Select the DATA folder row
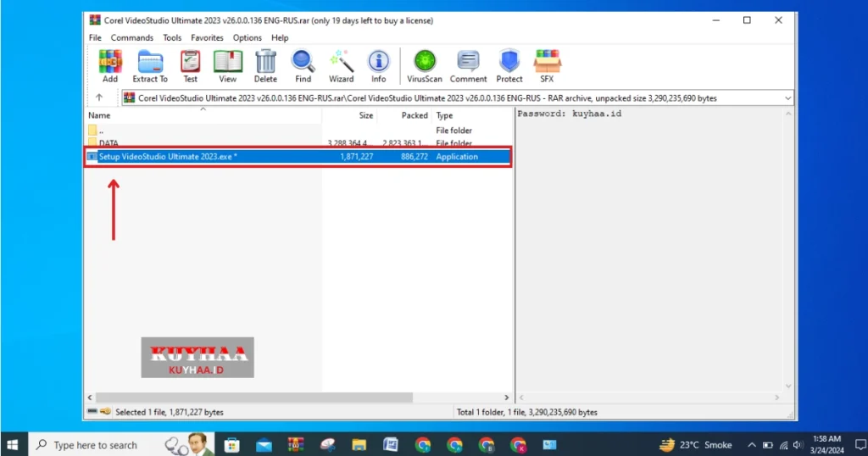 pyautogui.click(x=299, y=142)
